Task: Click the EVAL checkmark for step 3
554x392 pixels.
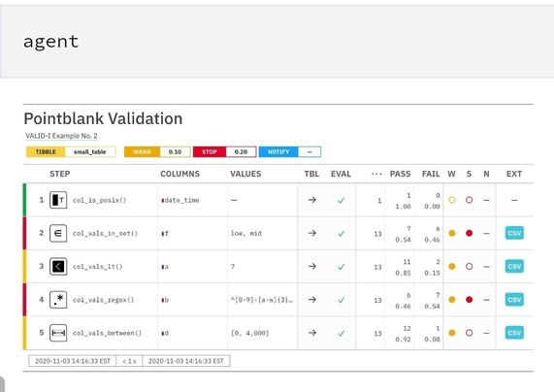Action: click(x=341, y=267)
